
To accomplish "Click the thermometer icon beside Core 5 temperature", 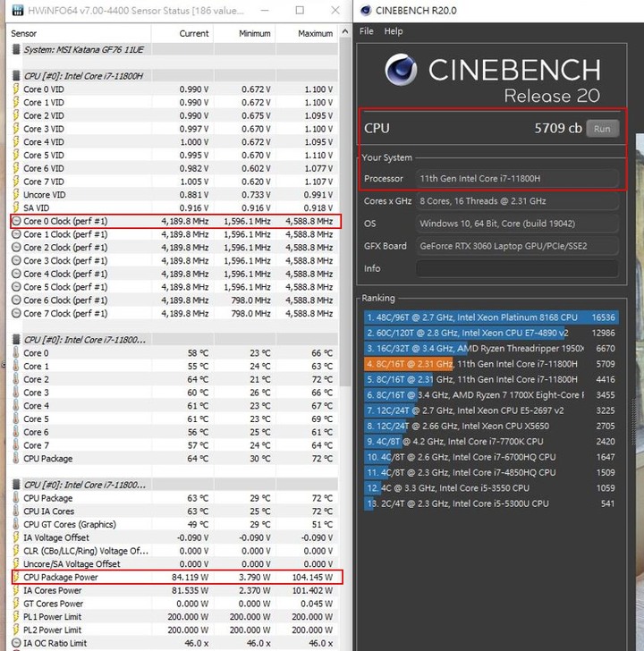I will pyautogui.click(x=16, y=418).
